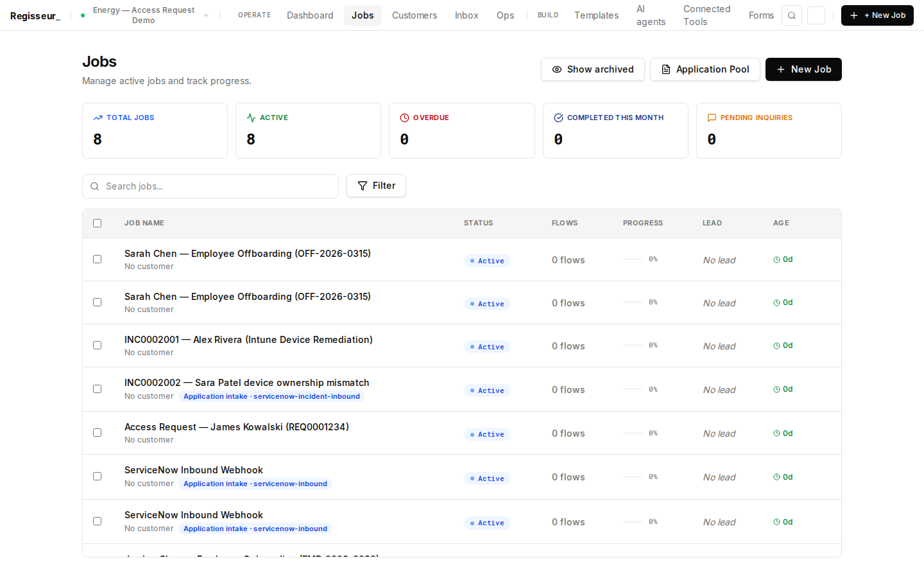
Task: Click the blank square button beside search icon
Action: point(816,15)
